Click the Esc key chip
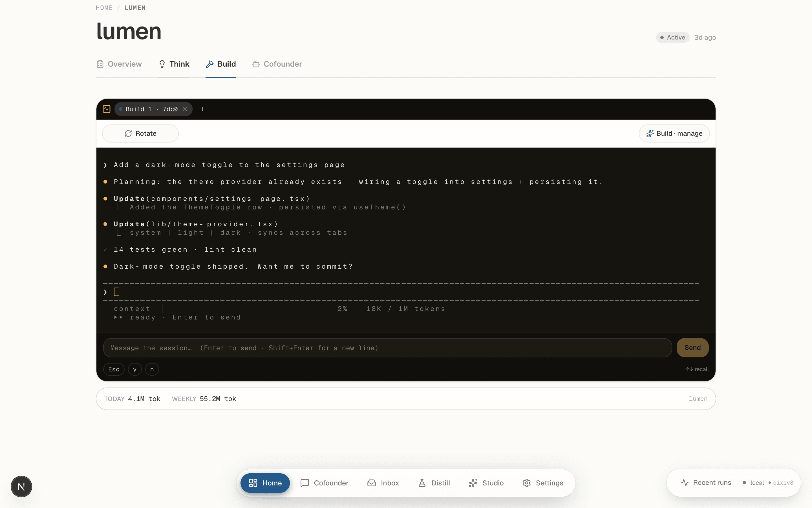 (114, 369)
